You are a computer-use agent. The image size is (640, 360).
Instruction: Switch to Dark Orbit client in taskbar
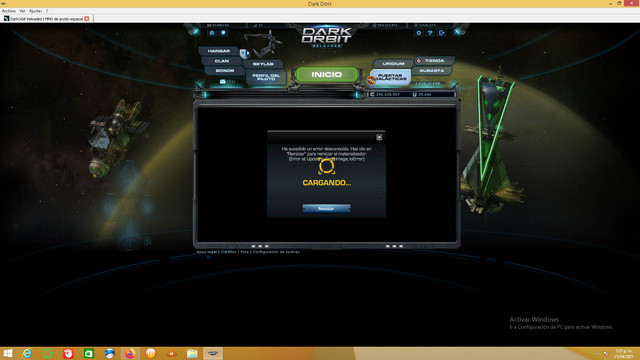click(213, 353)
